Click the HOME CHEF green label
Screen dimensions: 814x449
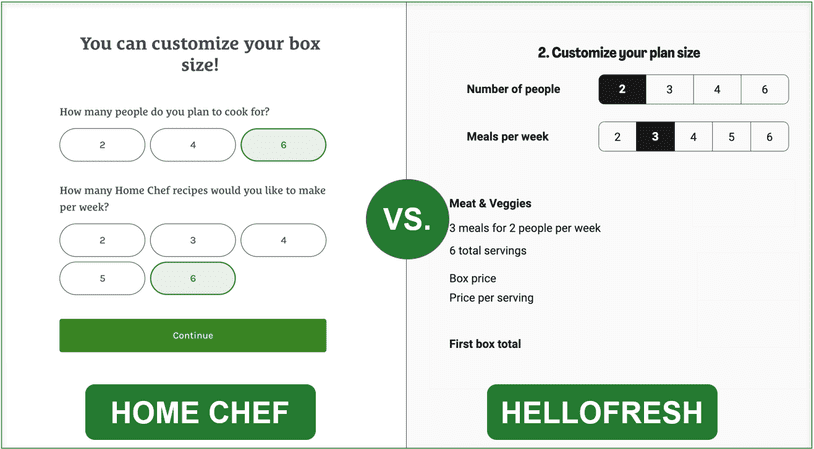pyautogui.click(x=200, y=412)
